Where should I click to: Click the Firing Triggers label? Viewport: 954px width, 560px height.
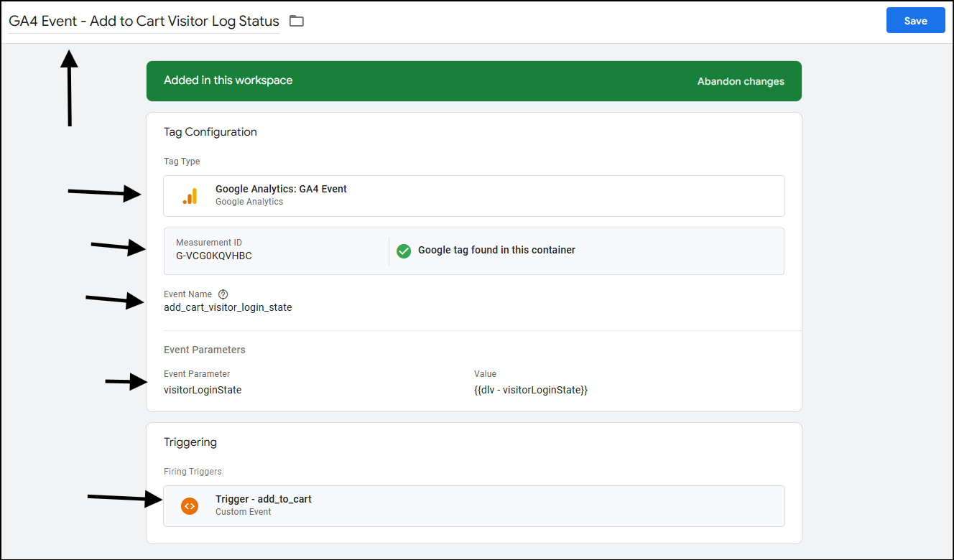193,472
